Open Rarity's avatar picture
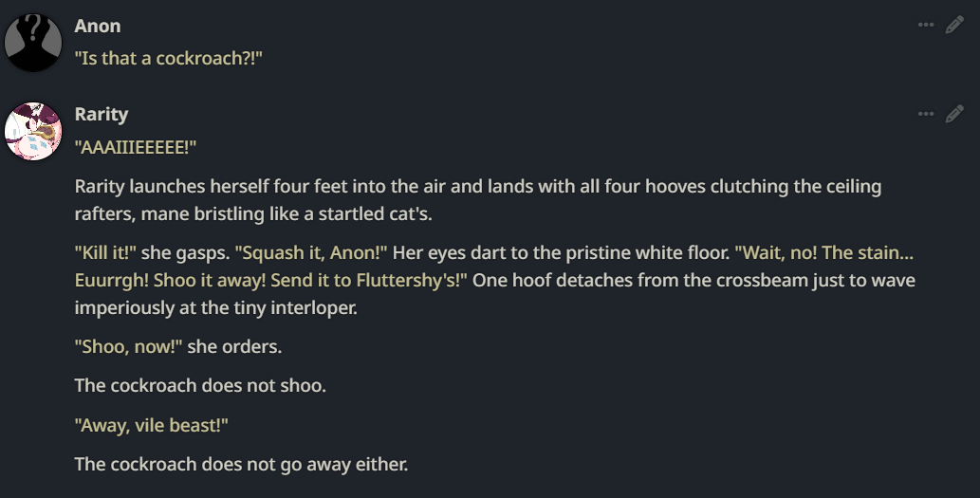 (34, 131)
